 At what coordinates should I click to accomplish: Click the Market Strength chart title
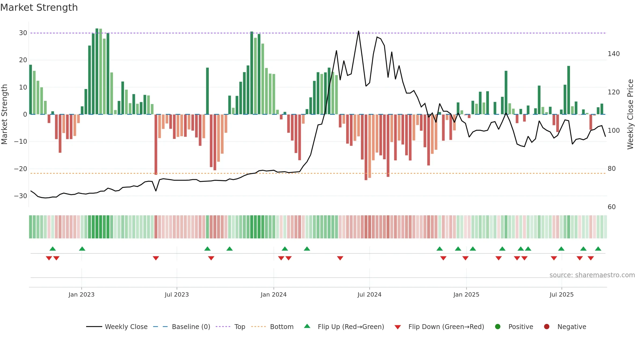[x=39, y=7]
